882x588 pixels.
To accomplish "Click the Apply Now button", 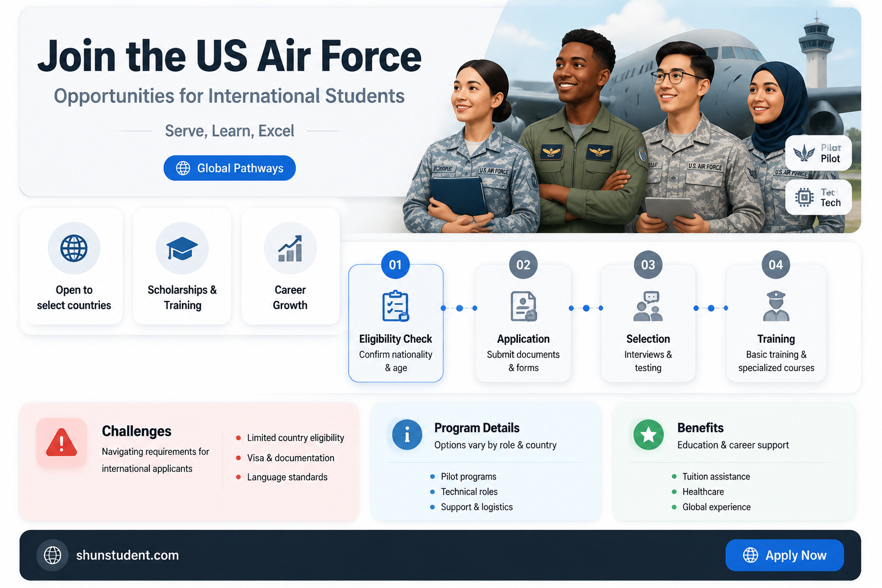I will coord(784,555).
